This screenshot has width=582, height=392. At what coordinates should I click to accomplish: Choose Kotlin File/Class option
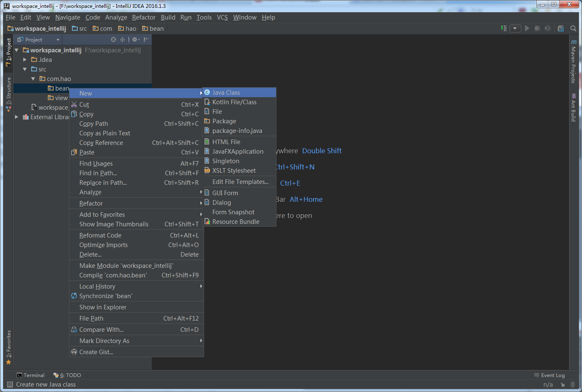[x=239, y=102]
